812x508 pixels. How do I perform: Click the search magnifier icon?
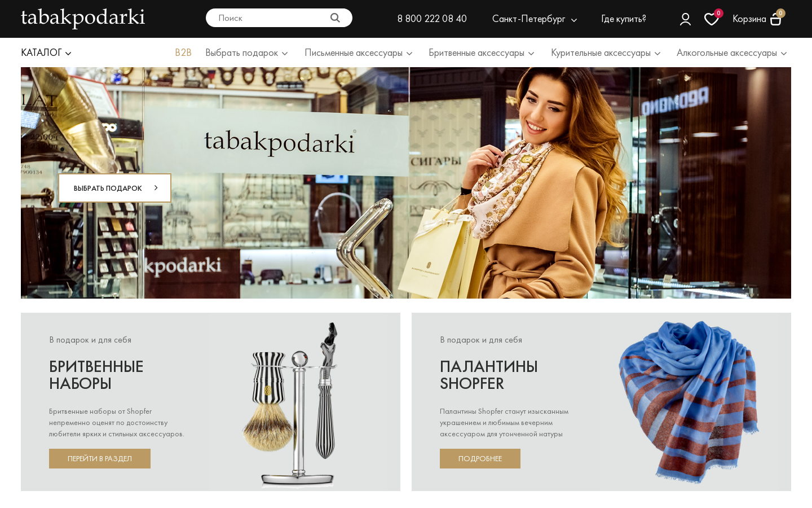pos(335,18)
